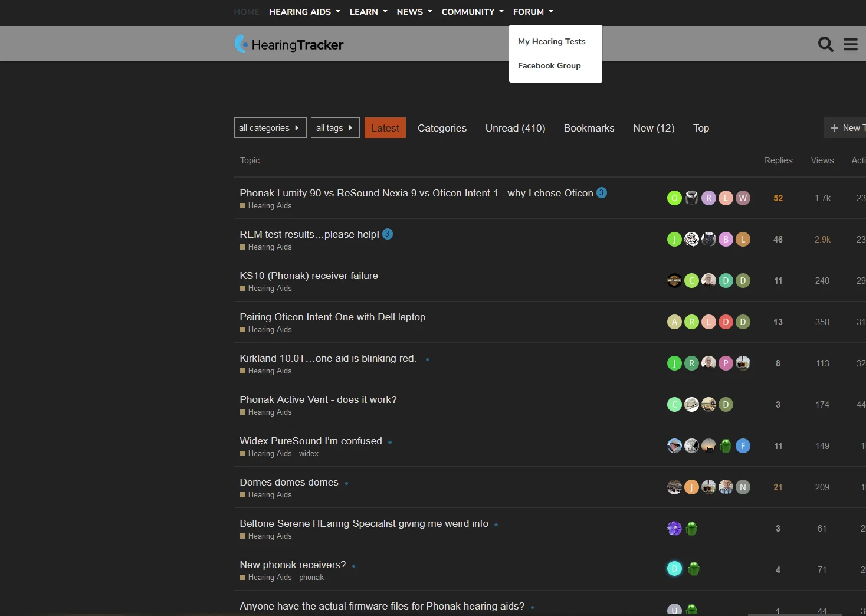Image resolution: width=866 pixels, height=616 pixels.
Task: Click the 'W' avatar on Phonak Lumity row
Action: tap(743, 198)
